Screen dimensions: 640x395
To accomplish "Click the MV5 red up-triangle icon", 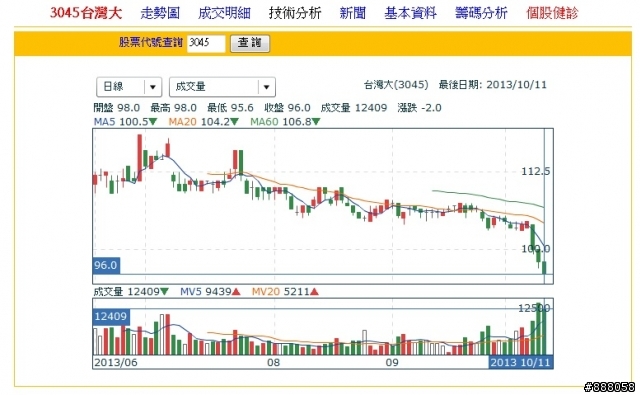I will tap(236, 292).
